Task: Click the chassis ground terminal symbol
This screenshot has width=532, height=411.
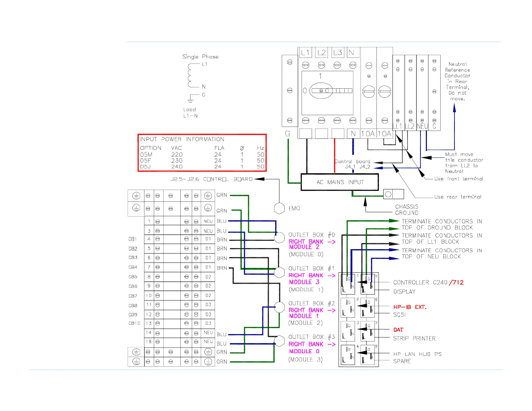Action: point(393,194)
